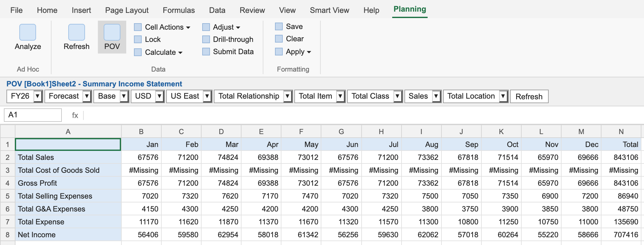Image resolution: width=644 pixels, height=245 pixels.
Task: Select the Net Income row label
Action: click(68, 235)
